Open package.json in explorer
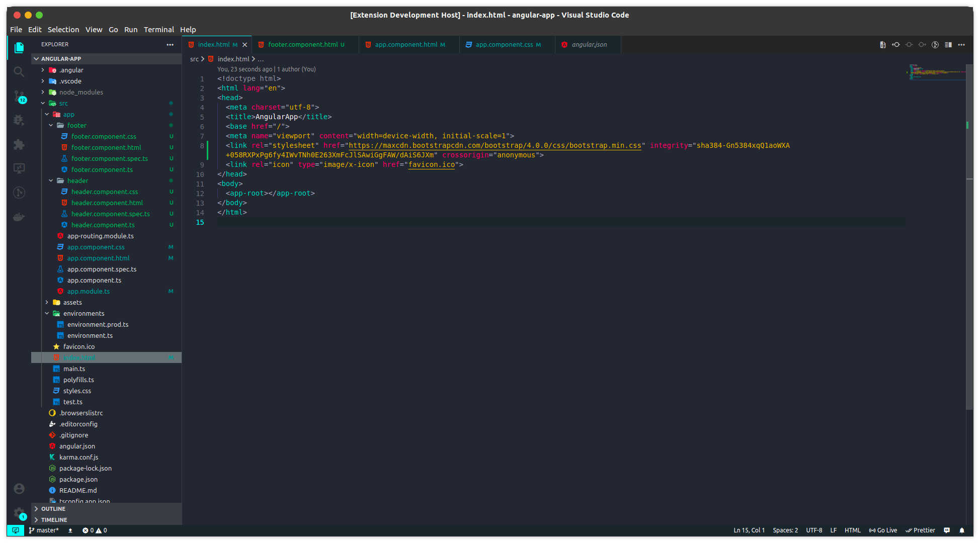The image size is (980, 543). pyautogui.click(x=106, y=479)
